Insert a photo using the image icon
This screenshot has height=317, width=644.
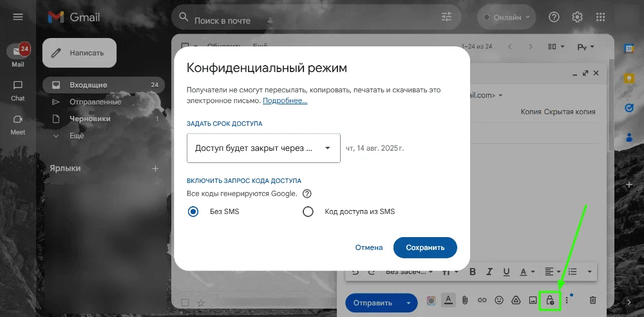click(x=533, y=300)
